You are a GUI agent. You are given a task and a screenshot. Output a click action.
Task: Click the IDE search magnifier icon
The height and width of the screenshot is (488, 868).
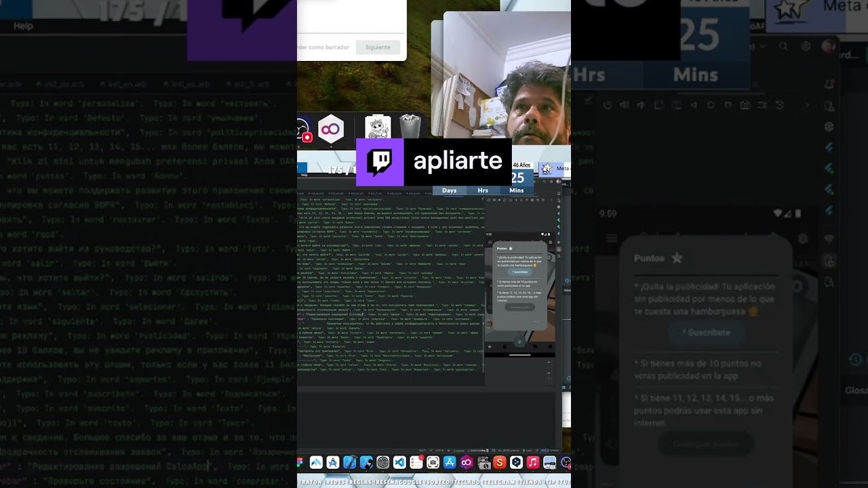(544, 182)
